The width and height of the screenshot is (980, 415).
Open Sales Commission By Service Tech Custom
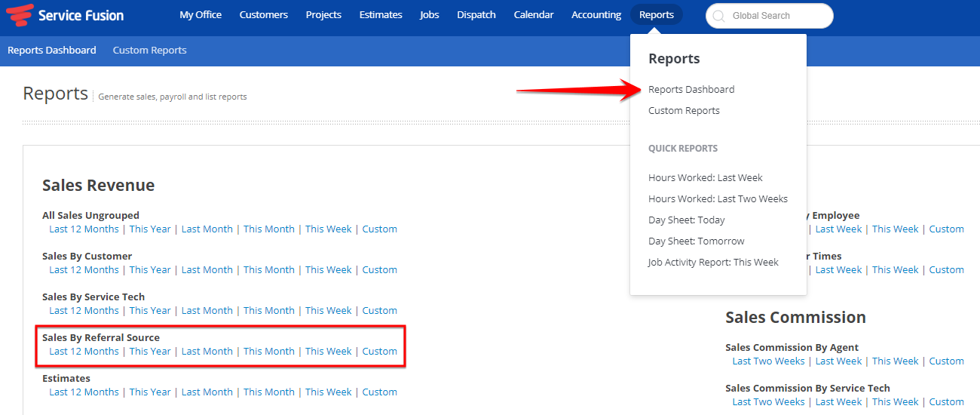(x=947, y=402)
